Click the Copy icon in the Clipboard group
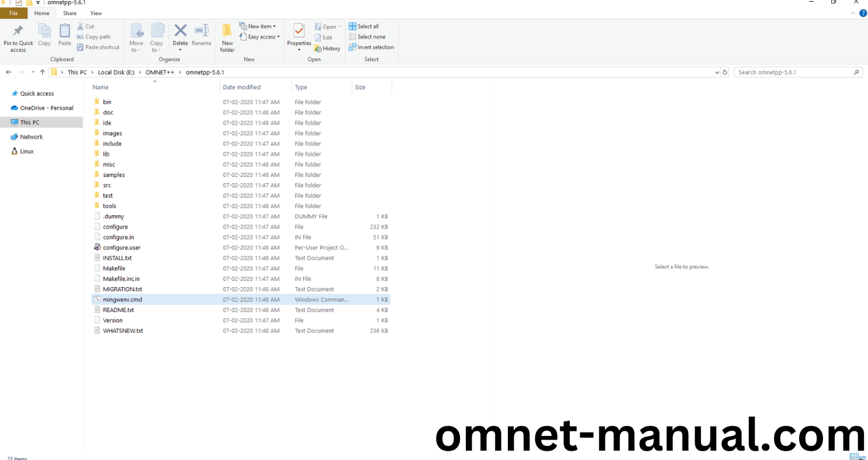The image size is (868, 460). [x=44, y=30]
